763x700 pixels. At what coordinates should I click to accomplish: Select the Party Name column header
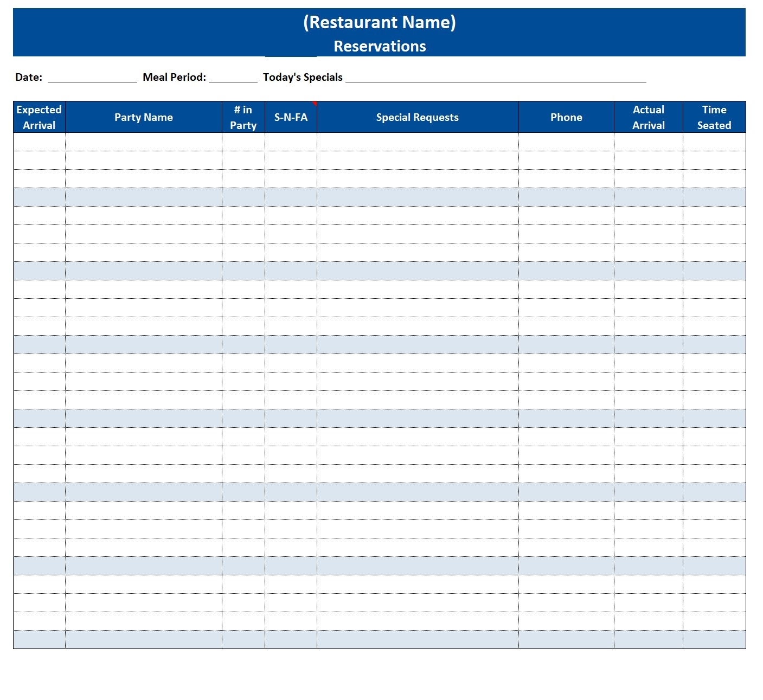(x=144, y=117)
